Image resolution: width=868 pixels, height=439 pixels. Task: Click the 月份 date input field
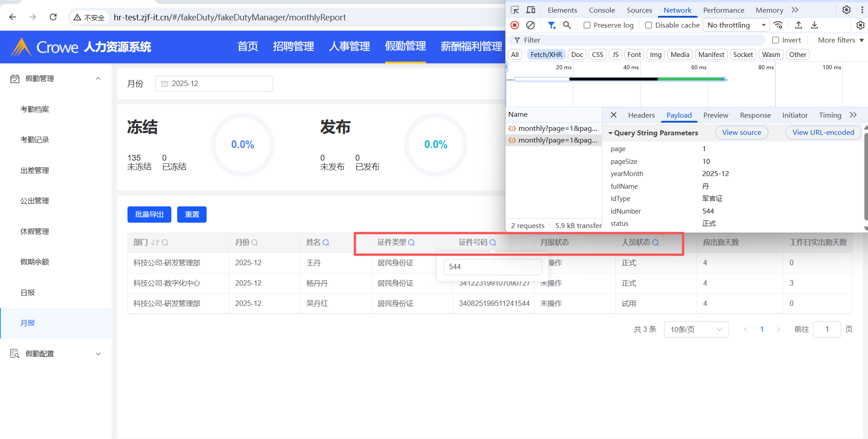(214, 84)
